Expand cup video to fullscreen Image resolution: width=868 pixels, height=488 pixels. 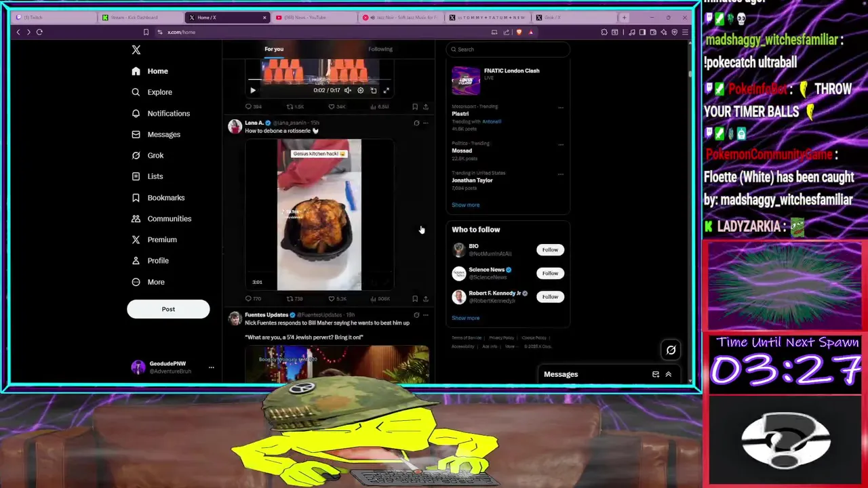[x=386, y=90]
